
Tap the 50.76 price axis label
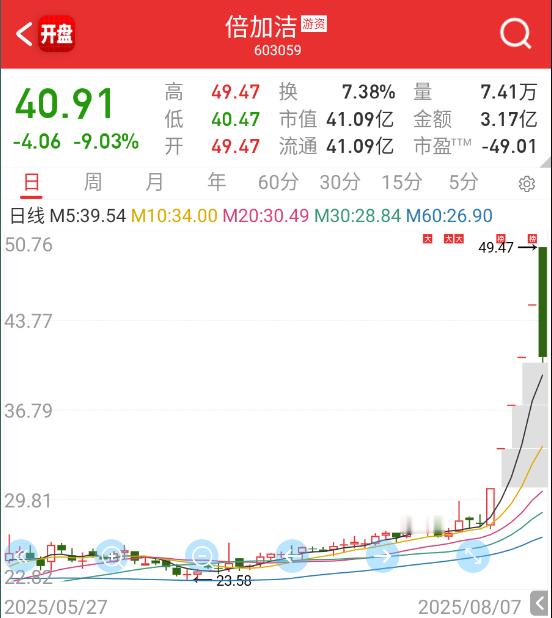(28, 245)
